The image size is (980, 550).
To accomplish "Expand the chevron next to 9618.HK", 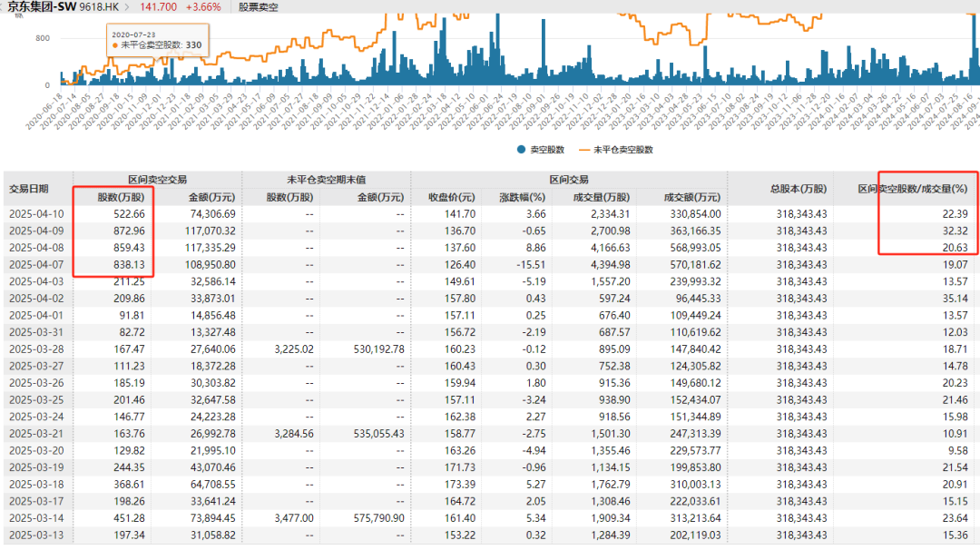I will point(127,7).
